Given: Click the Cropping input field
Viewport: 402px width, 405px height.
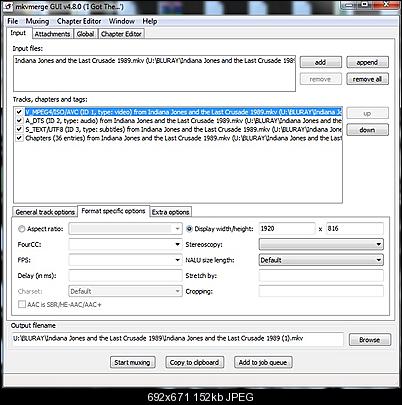Looking at the screenshot, I should 321,291.
